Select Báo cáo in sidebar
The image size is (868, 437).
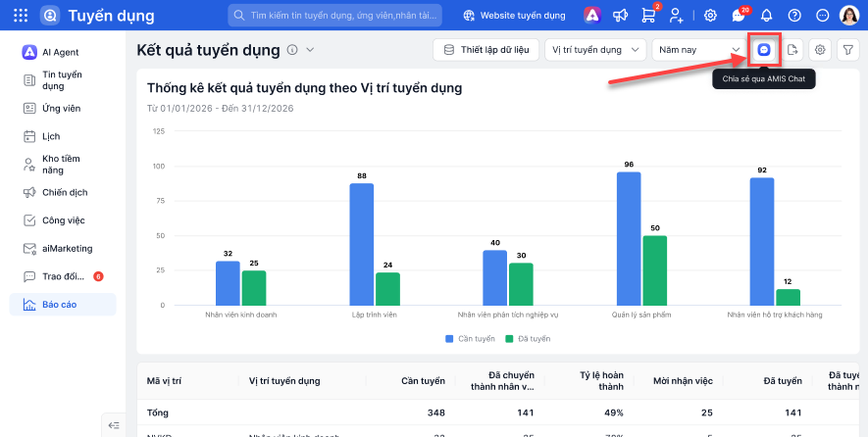click(63, 305)
